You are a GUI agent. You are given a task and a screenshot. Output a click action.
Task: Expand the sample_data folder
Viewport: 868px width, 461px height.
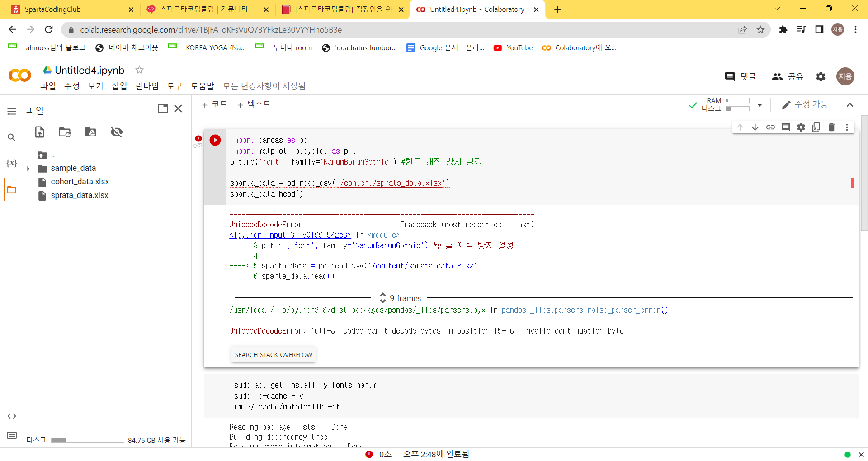coord(28,169)
